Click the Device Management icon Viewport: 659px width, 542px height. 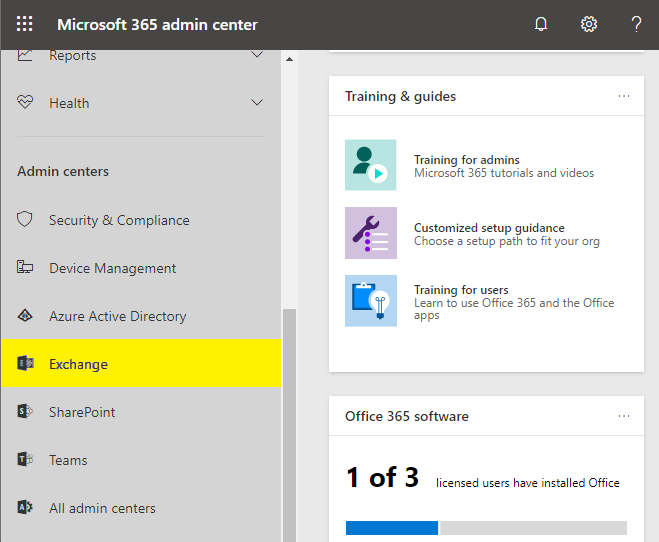pyautogui.click(x=25, y=267)
